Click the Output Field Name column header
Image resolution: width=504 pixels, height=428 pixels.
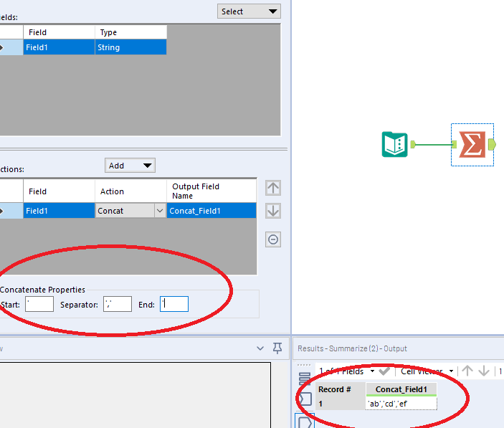point(211,191)
